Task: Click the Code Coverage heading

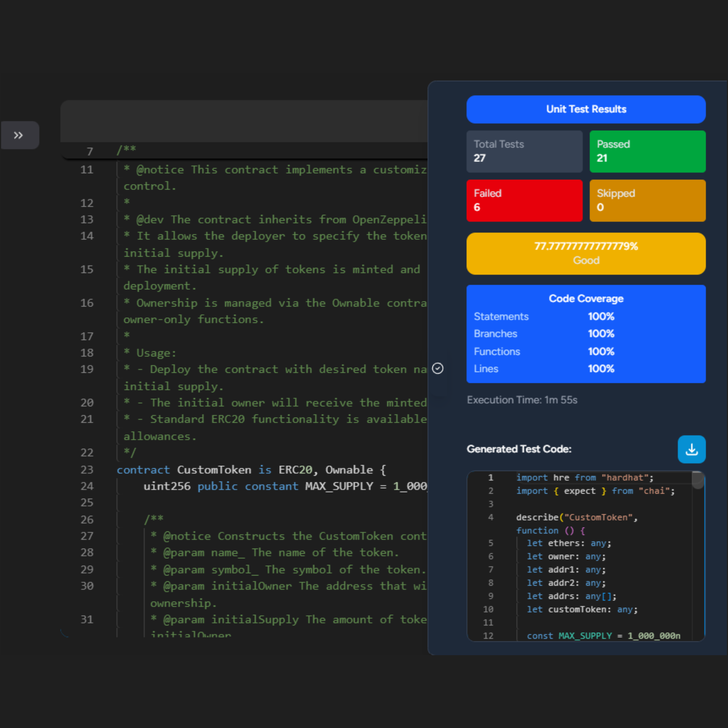Action: point(586,298)
